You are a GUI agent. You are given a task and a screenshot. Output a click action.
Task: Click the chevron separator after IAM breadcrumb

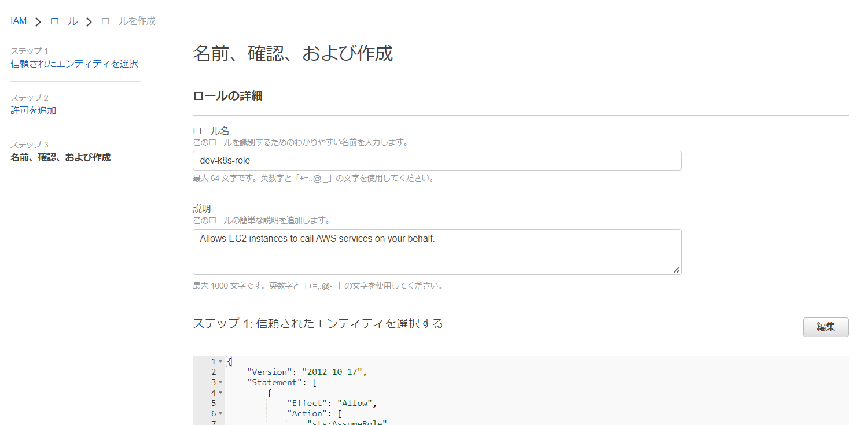click(x=38, y=22)
